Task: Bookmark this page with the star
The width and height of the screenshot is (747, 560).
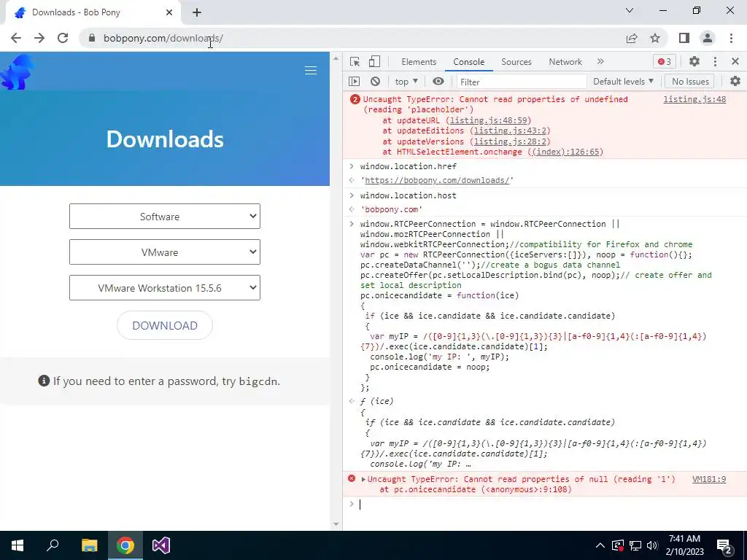Action: (x=655, y=38)
